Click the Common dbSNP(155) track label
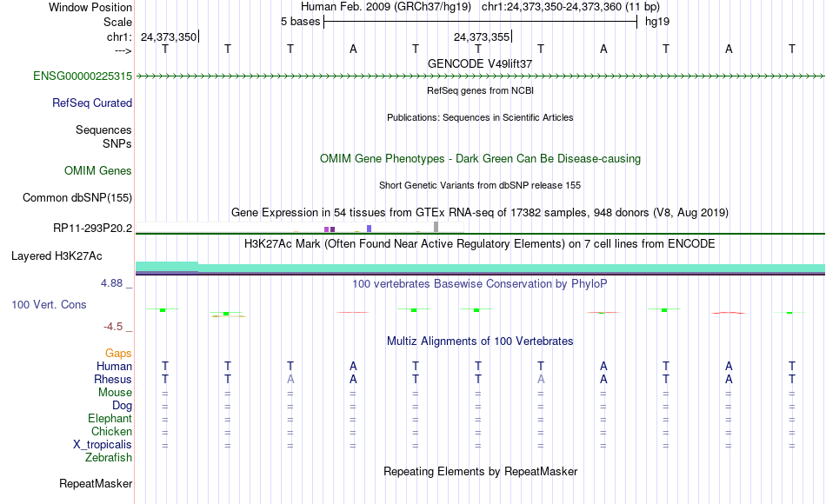This screenshot has width=826, height=504. click(x=77, y=197)
